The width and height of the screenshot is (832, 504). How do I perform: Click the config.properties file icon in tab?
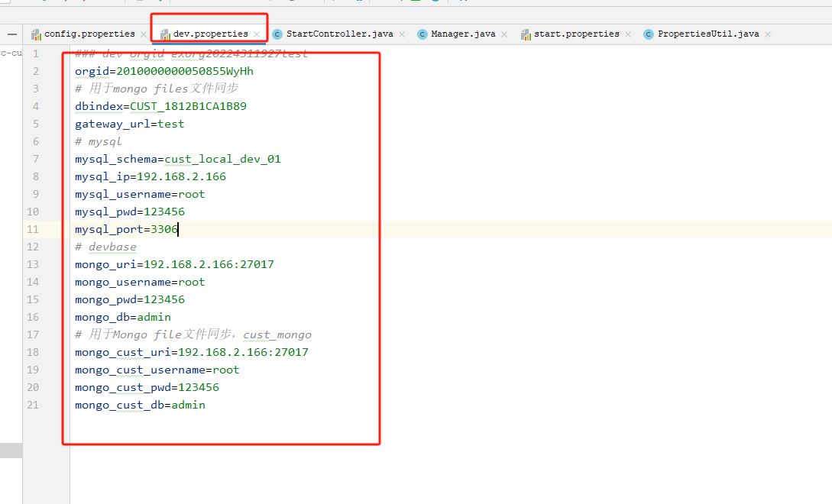(x=36, y=34)
